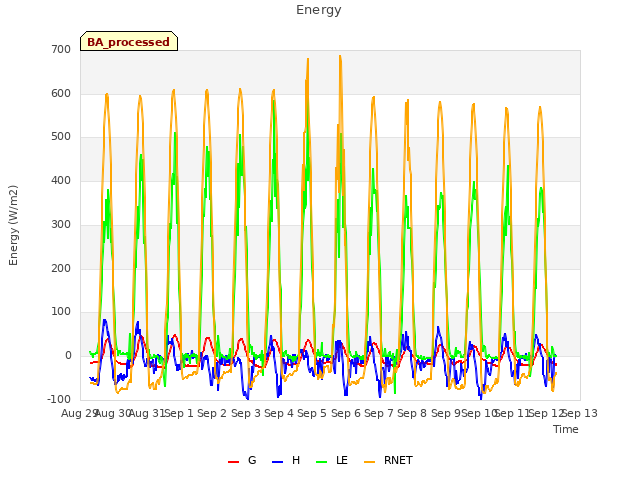640x480 pixels.
Task: Click the Energy (W/m2) y-axis label
Action: [x=13, y=225]
